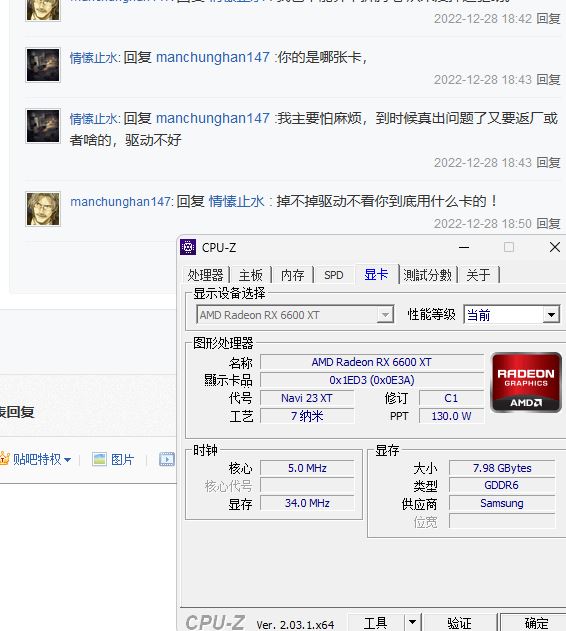Click the timestamp 2022-12-28 18:50
Image resolution: width=566 pixels, height=631 pixels.
pos(483,223)
